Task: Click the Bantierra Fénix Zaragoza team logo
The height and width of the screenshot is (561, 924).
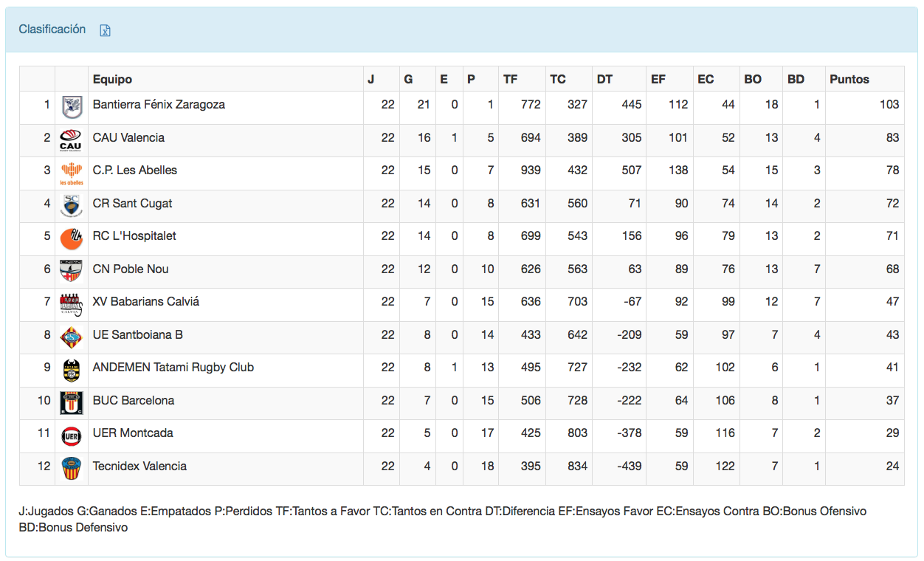Action: pyautogui.click(x=72, y=106)
